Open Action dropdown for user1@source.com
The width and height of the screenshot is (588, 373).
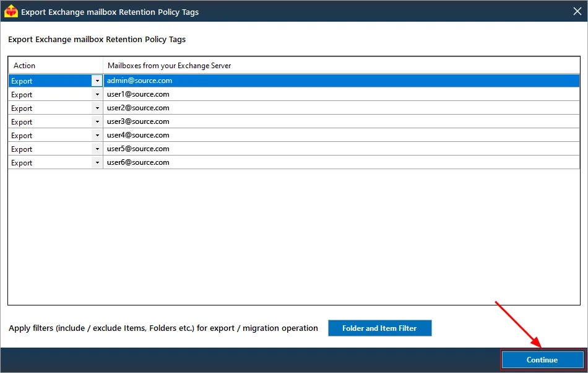97,94
